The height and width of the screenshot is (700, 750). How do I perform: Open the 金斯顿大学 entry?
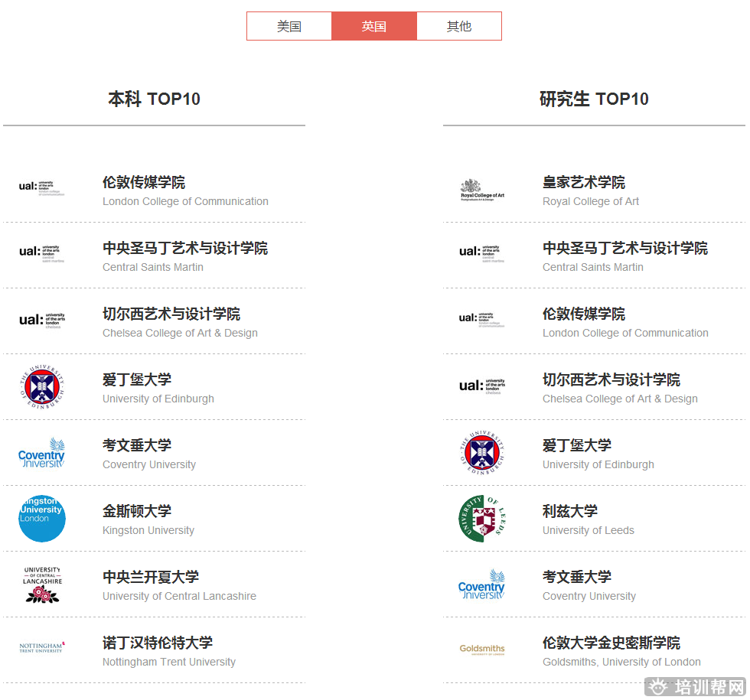point(137,511)
